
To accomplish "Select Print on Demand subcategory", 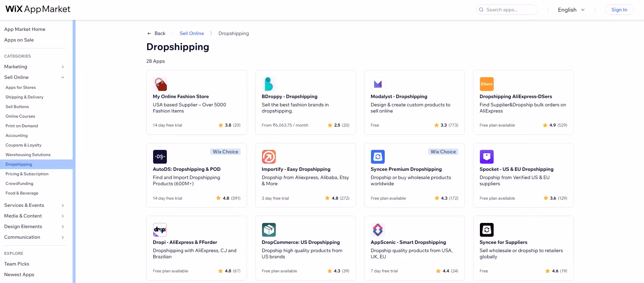I will (x=22, y=126).
